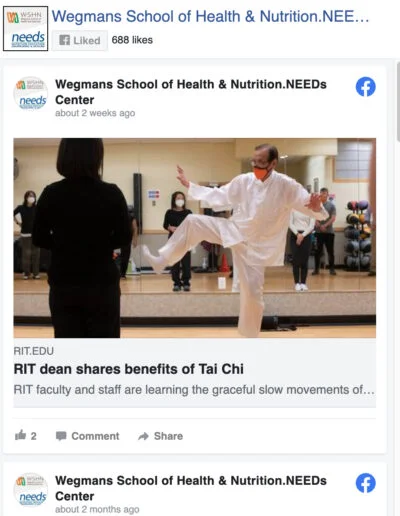Click the Comment speech bubble icon
This screenshot has width=400, height=516.
pyautogui.click(x=61, y=436)
